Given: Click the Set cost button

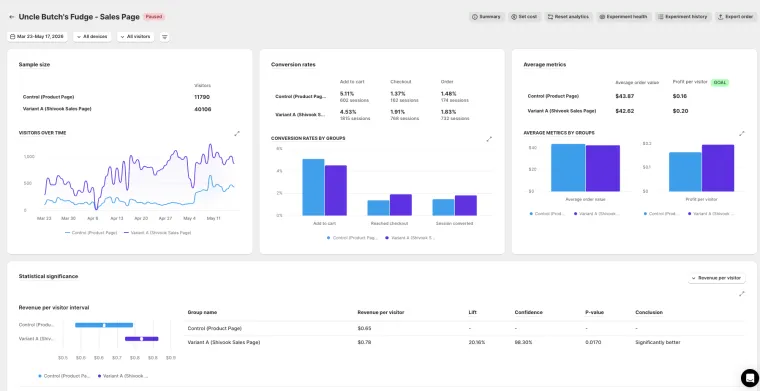Looking at the screenshot, I should click(524, 17).
